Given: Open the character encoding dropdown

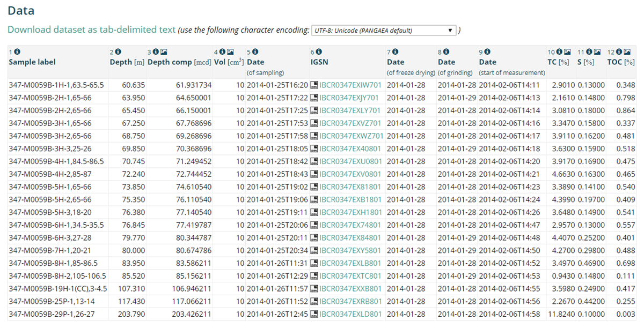Looking at the screenshot, I should click(x=383, y=30).
